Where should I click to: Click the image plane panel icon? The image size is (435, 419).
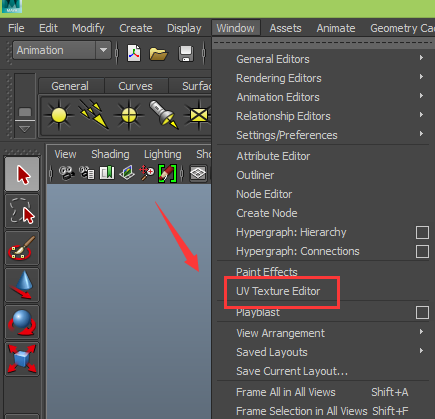tap(127, 173)
